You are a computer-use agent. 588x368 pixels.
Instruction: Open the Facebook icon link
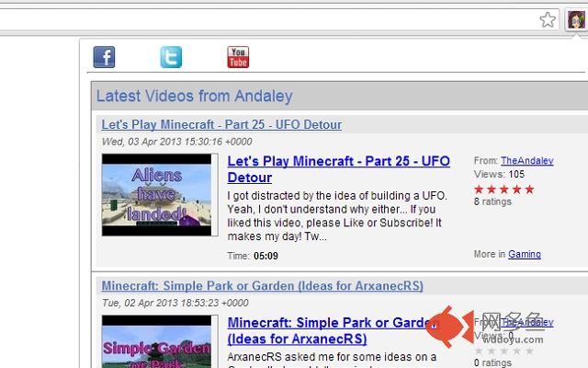[x=104, y=57]
